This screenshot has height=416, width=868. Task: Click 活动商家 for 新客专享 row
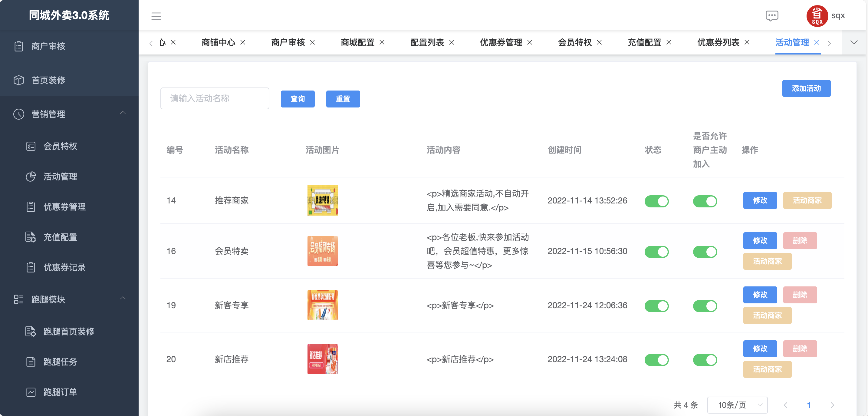click(x=767, y=315)
